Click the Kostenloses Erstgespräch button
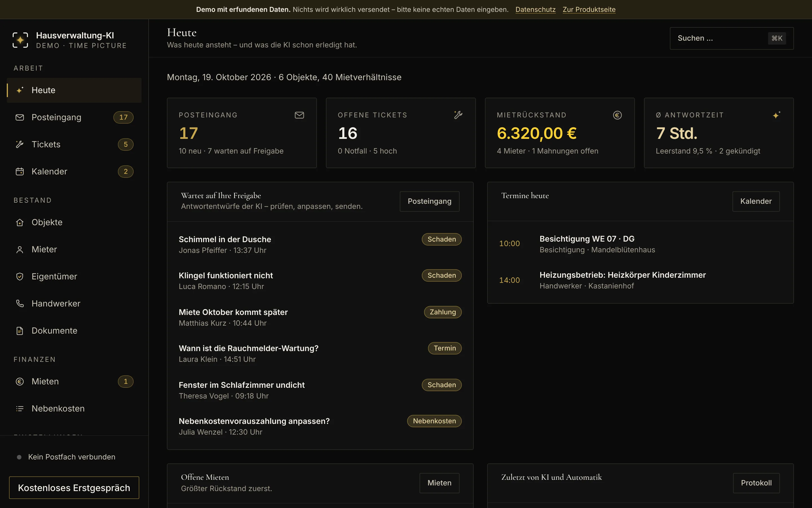The image size is (812, 508). (x=74, y=487)
